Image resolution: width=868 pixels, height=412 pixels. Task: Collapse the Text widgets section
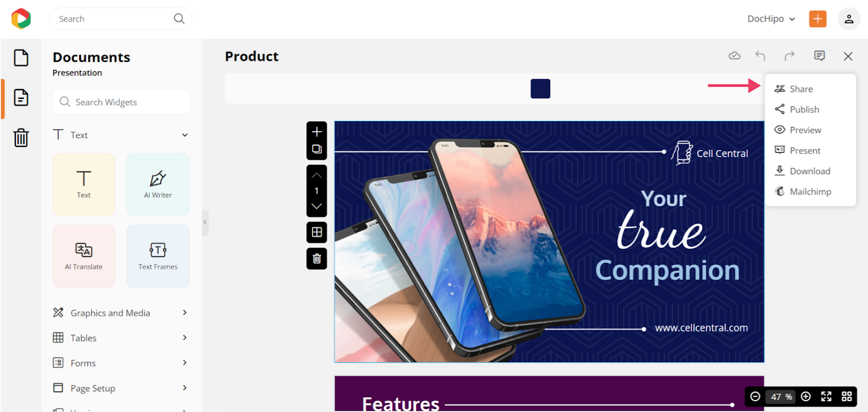click(185, 135)
